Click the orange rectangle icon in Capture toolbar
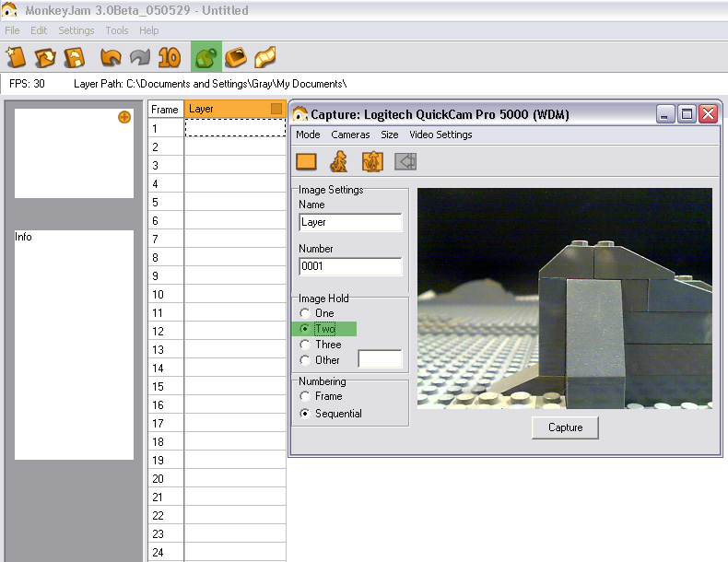This screenshot has width=728, height=562. coord(307,161)
